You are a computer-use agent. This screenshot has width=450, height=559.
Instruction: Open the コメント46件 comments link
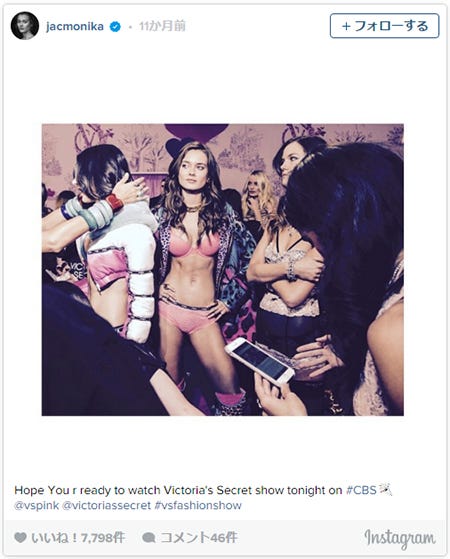pyautogui.click(x=198, y=538)
